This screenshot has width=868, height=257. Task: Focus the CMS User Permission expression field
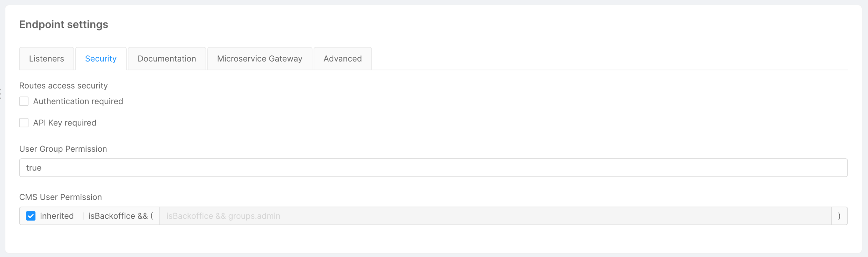495,216
